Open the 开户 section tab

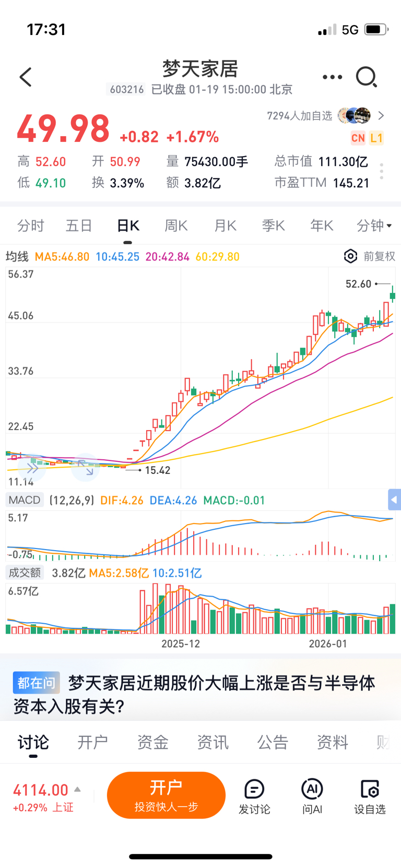point(93,742)
